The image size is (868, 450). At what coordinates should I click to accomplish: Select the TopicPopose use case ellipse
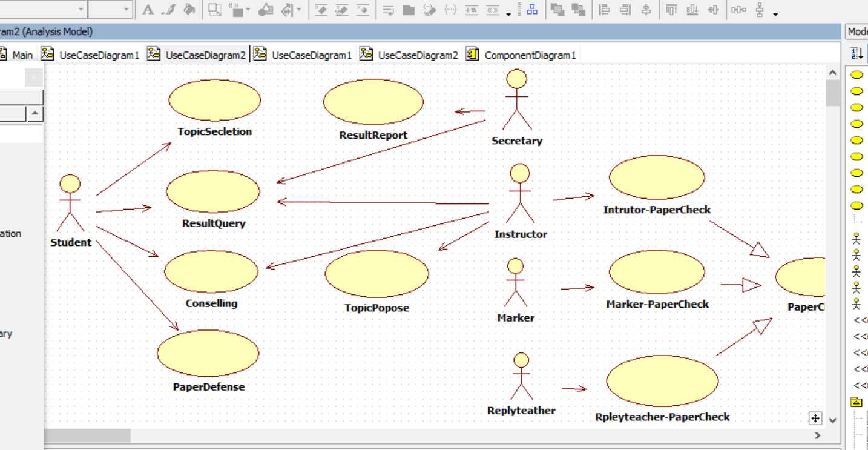coord(376,274)
